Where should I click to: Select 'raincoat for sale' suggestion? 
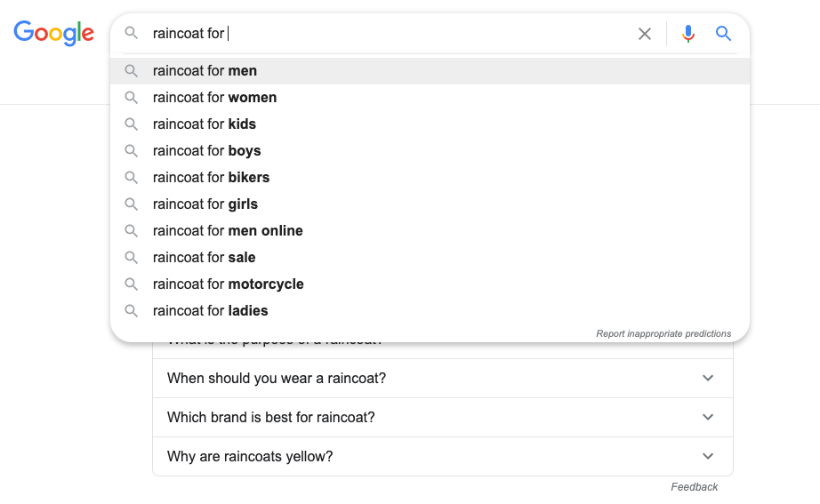pos(204,258)
